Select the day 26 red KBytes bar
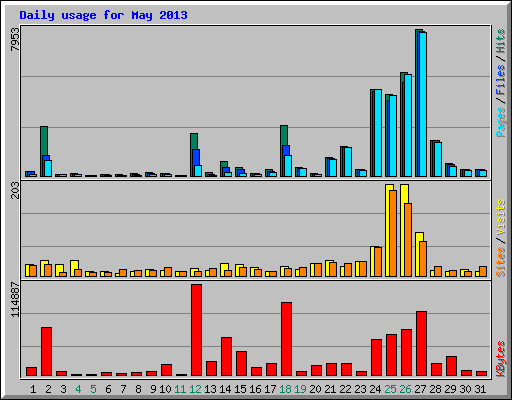The width and height of the screenshot is (512, 400). (406, 352)
